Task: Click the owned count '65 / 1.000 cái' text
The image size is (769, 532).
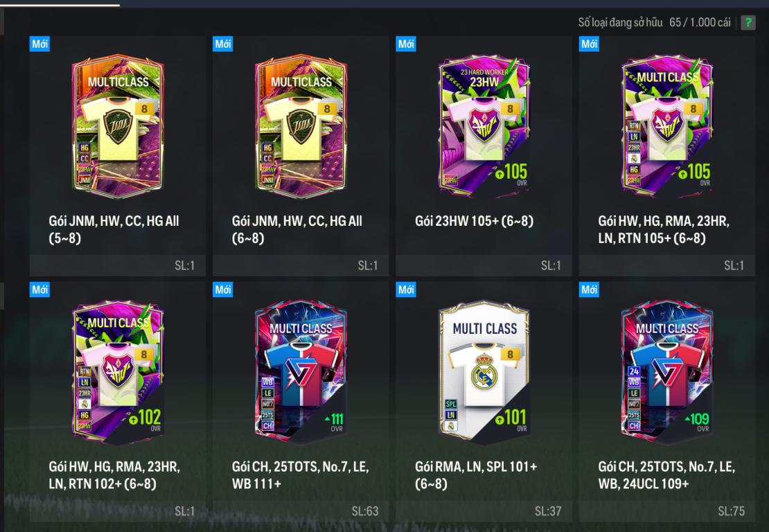Action: click(x=700, y=22)
